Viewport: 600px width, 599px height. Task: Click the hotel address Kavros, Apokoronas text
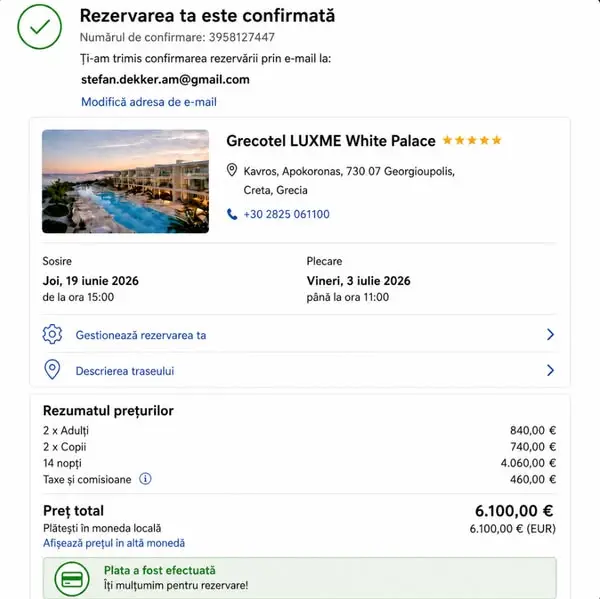349,180
